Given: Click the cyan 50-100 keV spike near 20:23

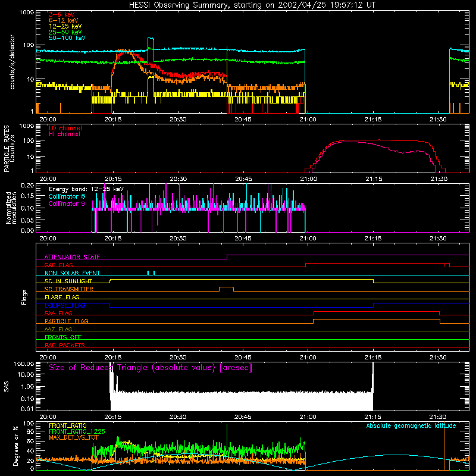Looking at the screenshot, I should tap(151, 39).
